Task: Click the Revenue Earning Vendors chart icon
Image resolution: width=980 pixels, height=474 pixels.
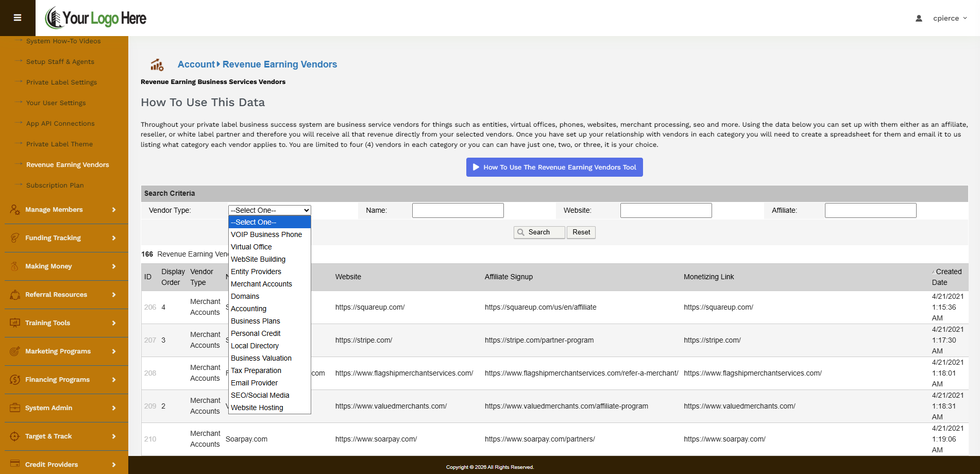Action: (157, 64)
